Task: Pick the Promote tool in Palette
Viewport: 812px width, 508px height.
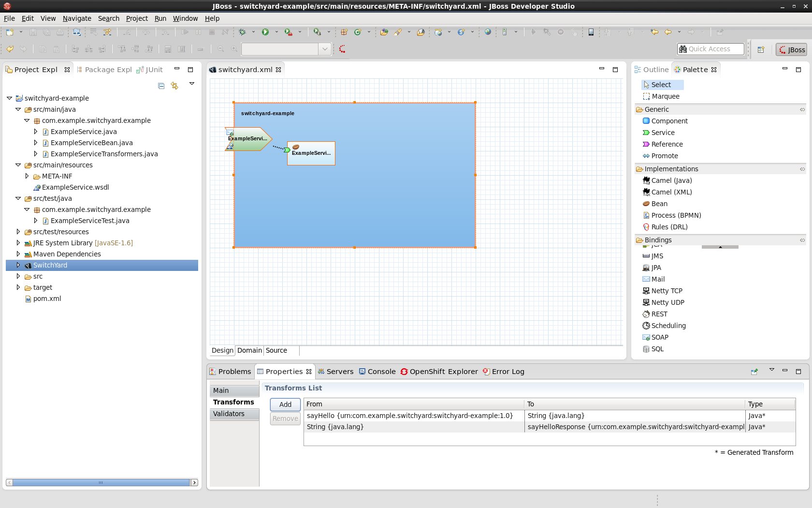Action: tap(660, 156)
